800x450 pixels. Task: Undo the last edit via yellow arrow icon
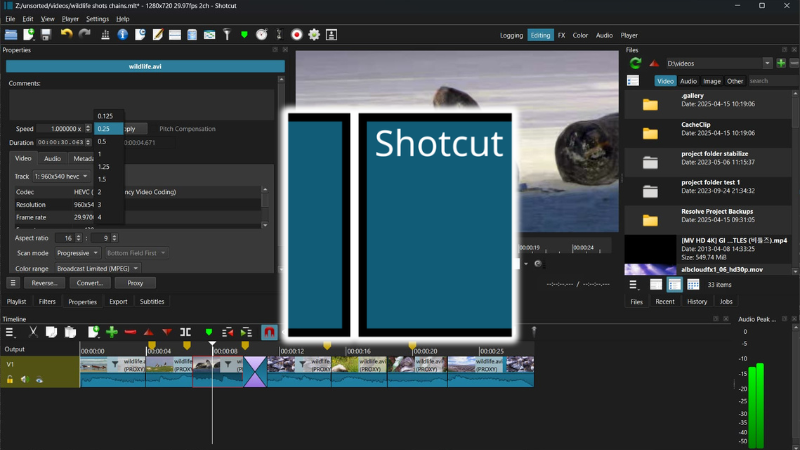pyautogui.click(x=66, y=34)
